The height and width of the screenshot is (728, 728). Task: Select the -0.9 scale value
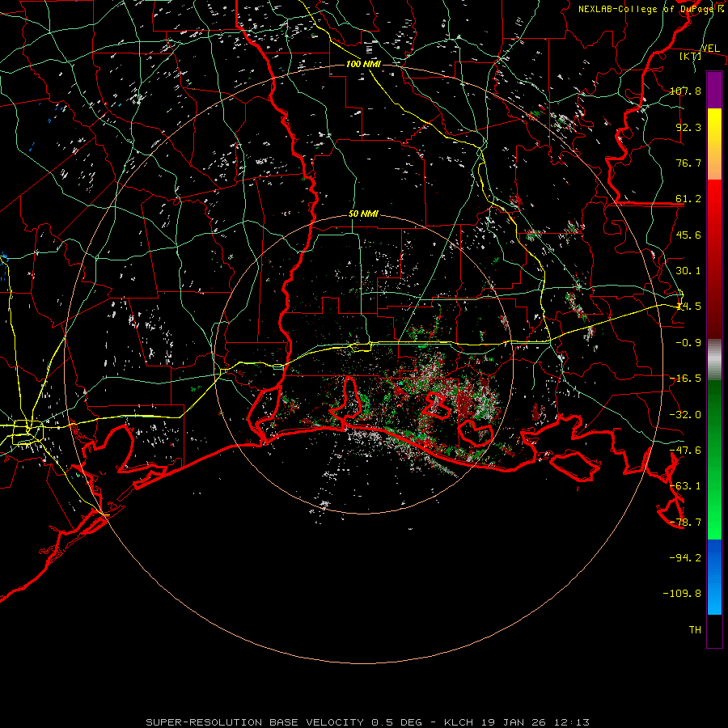pos(688,343)
